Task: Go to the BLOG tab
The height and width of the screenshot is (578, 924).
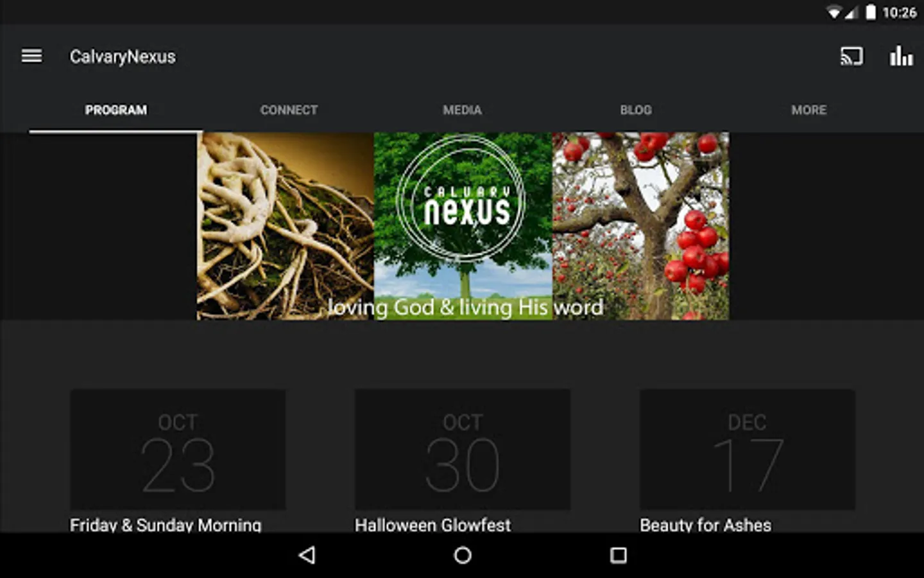Action: pos(636,110)
